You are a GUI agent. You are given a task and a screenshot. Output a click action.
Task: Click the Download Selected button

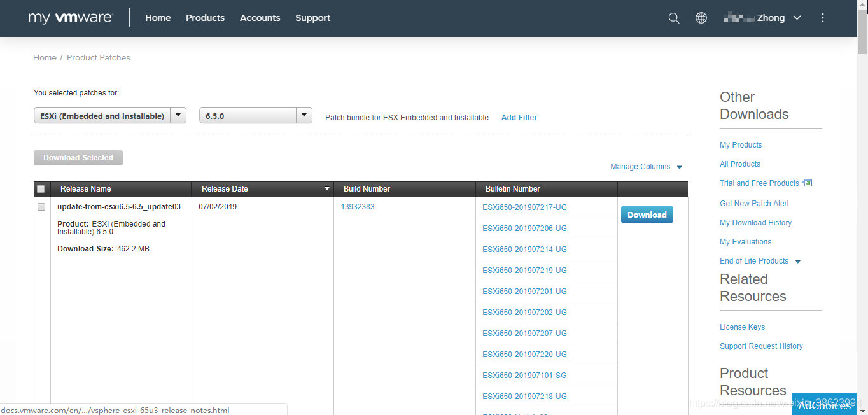pyautogui.click(x=78, y=158)
